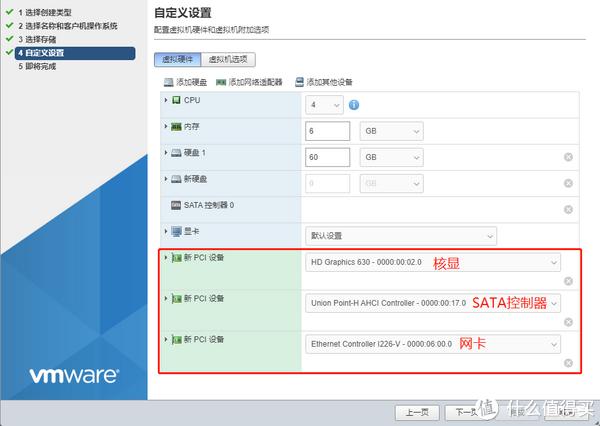
Task: Remove the new hard disk (新硬盘) row
Action: 568,183
